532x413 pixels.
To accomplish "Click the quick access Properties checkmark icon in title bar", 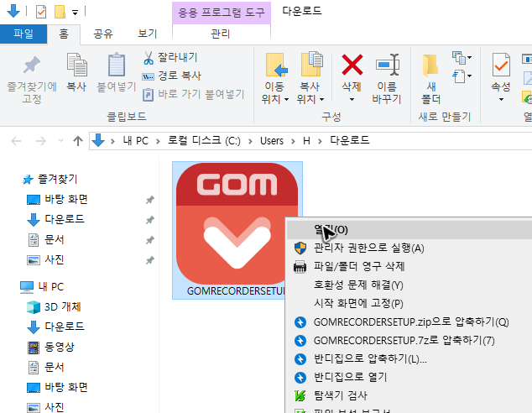I will click(x=41, y=13).
